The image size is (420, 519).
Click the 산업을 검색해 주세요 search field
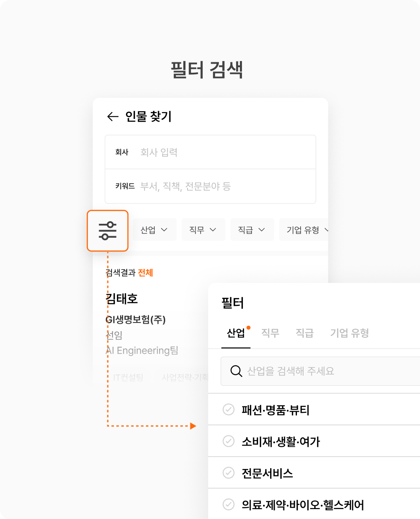pos(320,371)
